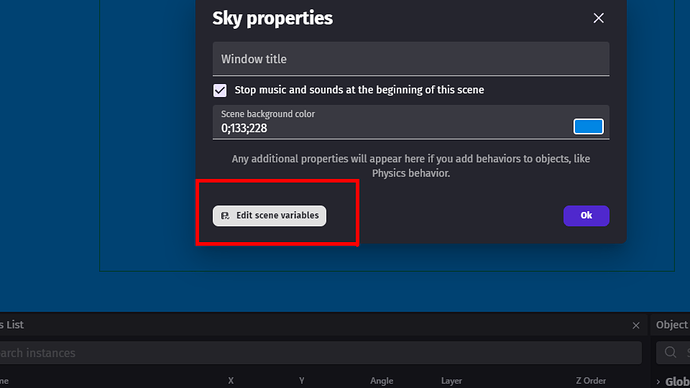The image size is (690, 388).
Task: Open the blue background color swatch
Action: (588, 127)
